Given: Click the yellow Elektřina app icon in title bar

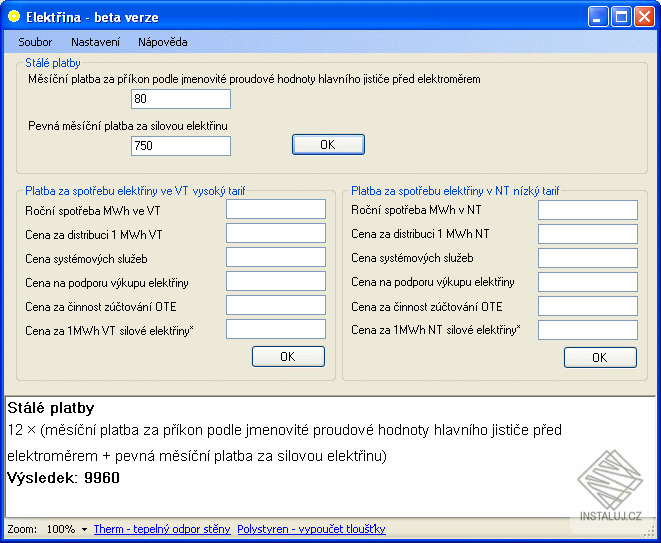Looking at the screenshot, I should (x=14, y=16).
